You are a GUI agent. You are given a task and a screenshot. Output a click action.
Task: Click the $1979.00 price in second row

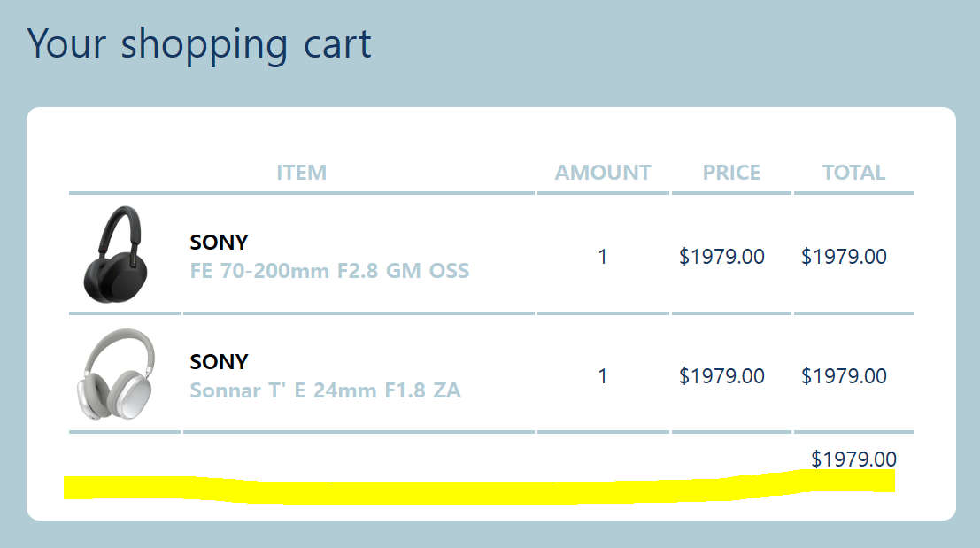pyautogui.click(x=721, y=376)
